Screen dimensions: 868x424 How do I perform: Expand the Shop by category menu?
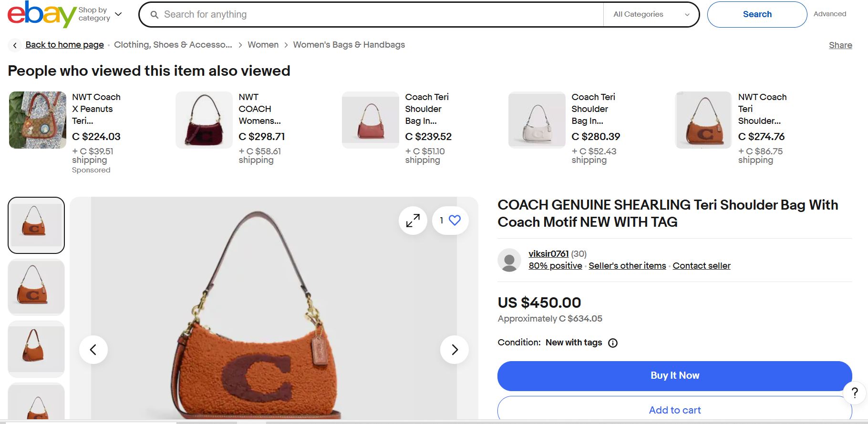click(100, 14)
